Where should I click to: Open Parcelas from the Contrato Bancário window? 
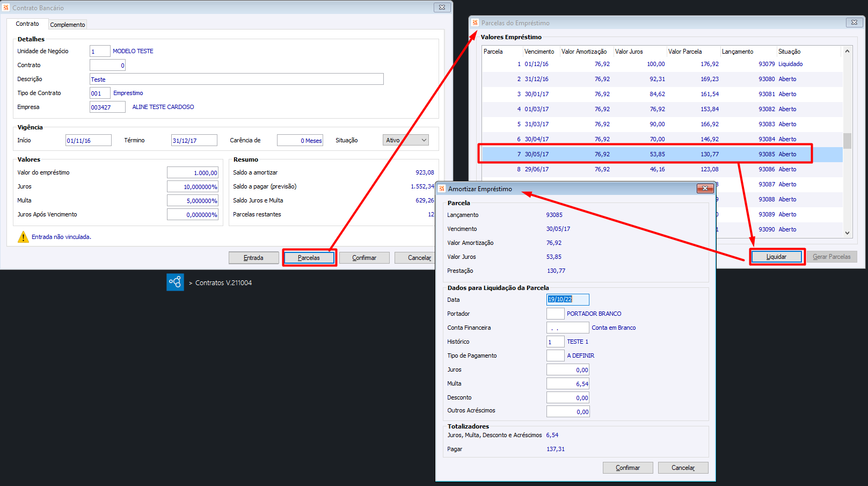click(x=309, y=258)
